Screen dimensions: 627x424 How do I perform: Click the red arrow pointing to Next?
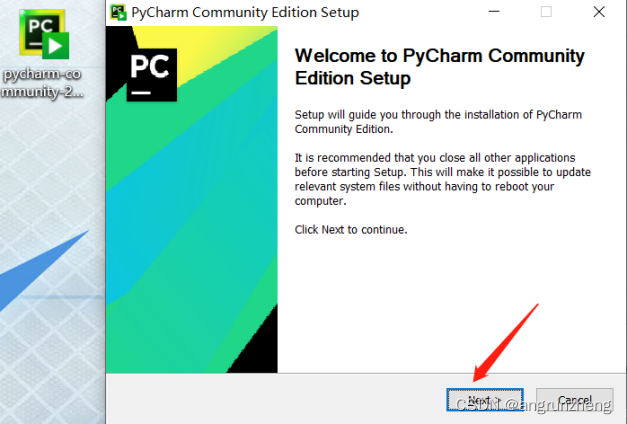point(506,342)
